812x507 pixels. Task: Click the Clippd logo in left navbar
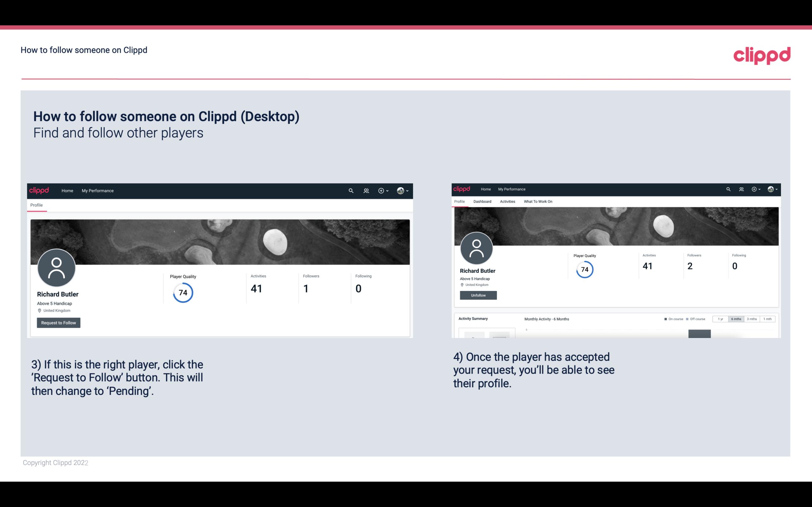click(40, 190)
